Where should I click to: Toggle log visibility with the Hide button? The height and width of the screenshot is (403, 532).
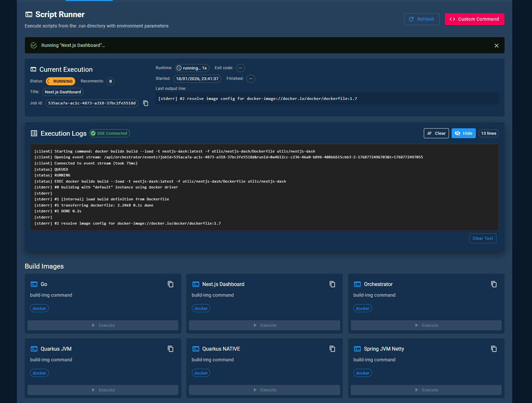coord(464,133)
